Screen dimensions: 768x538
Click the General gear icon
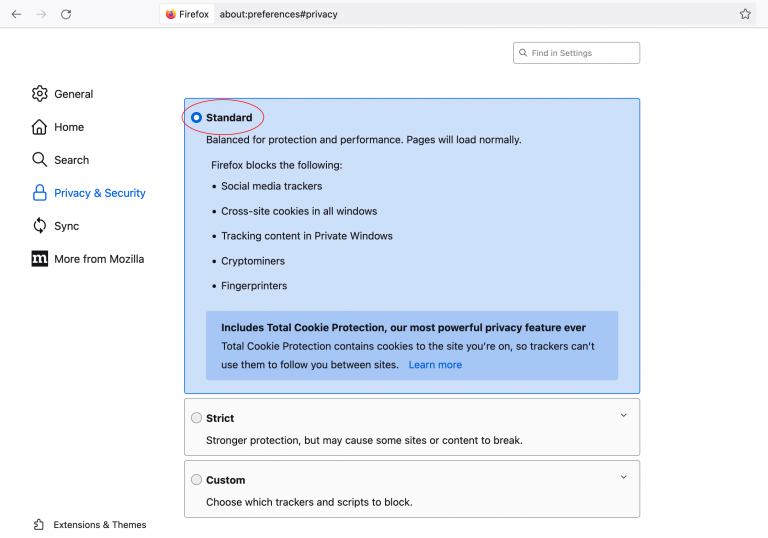(40, 94)
